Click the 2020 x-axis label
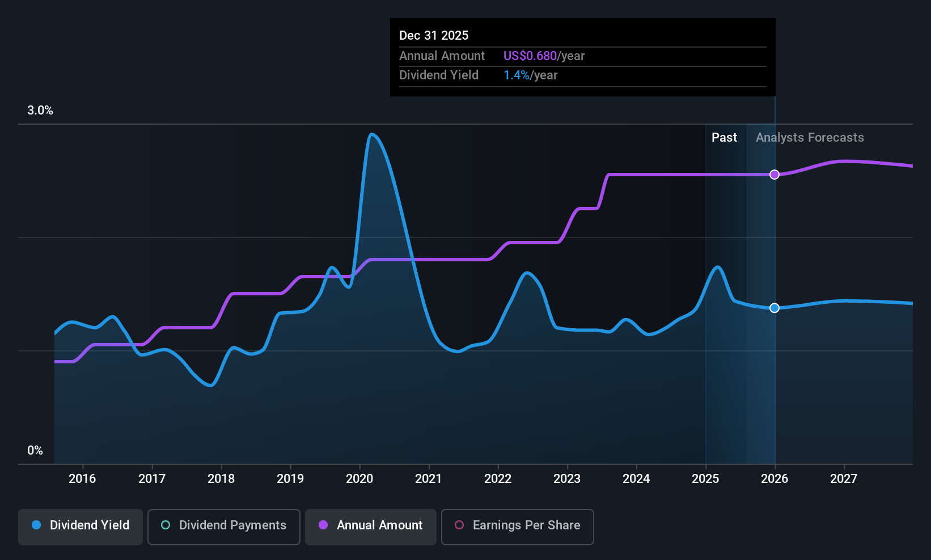 coord(359,478)
